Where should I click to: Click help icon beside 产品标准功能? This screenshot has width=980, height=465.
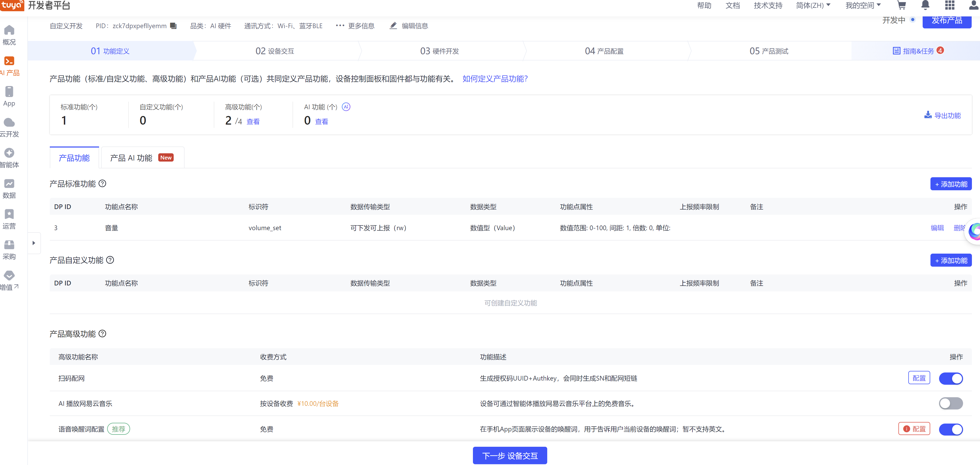tap(102, 184)
